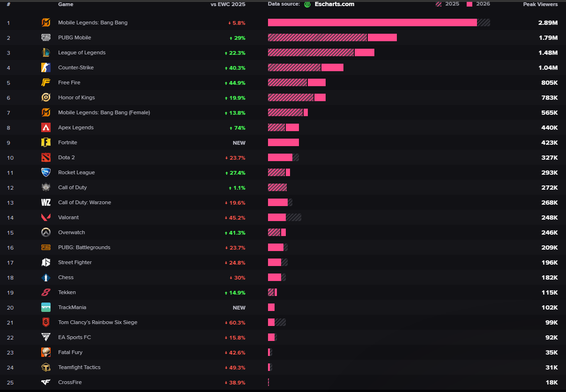This screenshot has width=566, height=392.
Task: Click the CrossFire game icon
Action: click(46, 382)
